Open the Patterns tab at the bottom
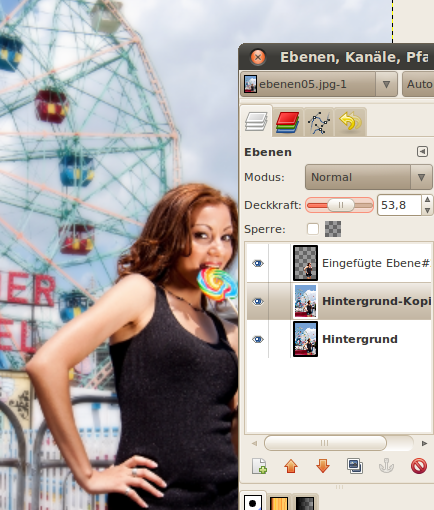The height and width of the screenshot is (510, 434). [279, 503]
